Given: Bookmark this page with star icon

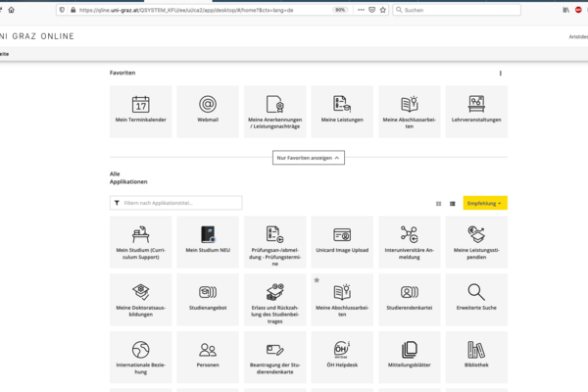Looking at the screenshot, I should 382,10.
